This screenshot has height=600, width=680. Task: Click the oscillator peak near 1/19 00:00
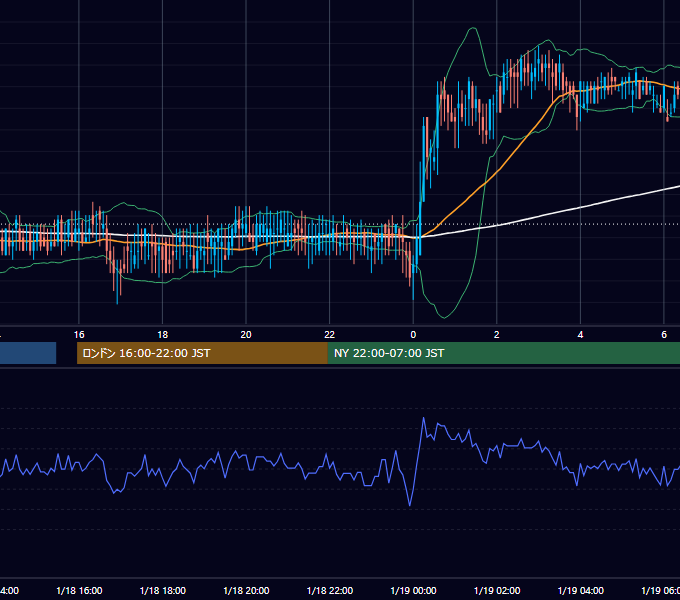point(424,418)
